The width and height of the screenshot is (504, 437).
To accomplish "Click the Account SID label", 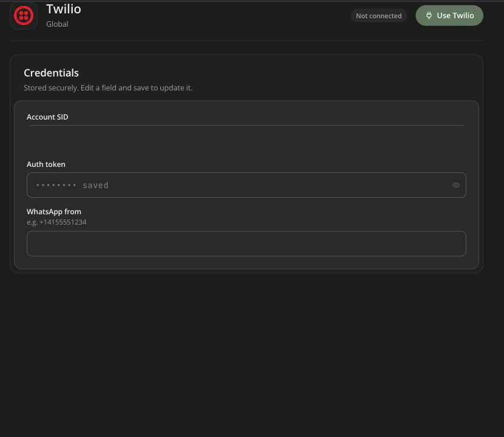I will click(47, 117).
